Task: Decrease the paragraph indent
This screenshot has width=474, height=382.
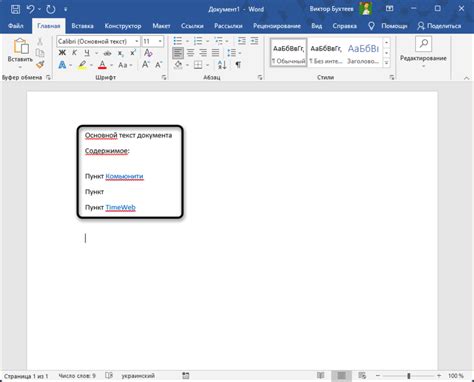Action: pos(242,41)
